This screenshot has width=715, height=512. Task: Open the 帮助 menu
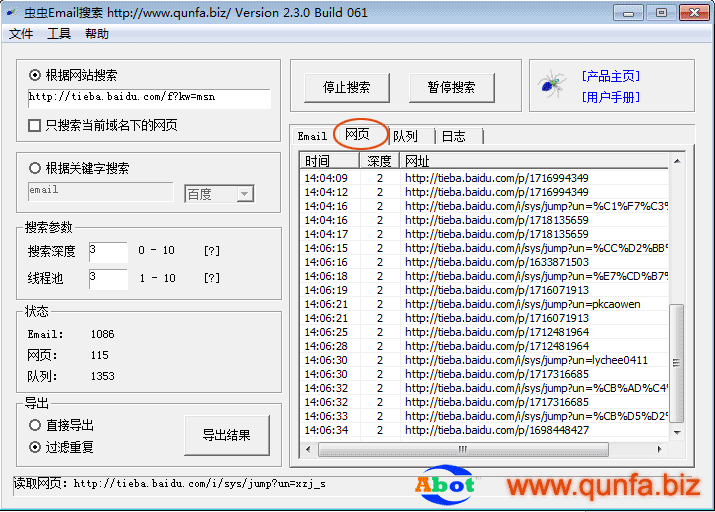[97, 34]
